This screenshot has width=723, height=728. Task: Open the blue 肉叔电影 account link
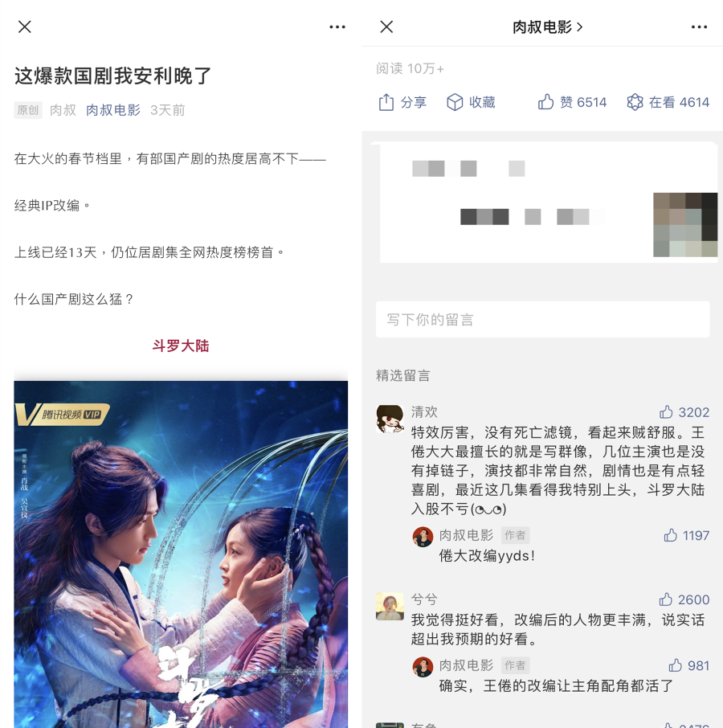click(x=113, y=110)
